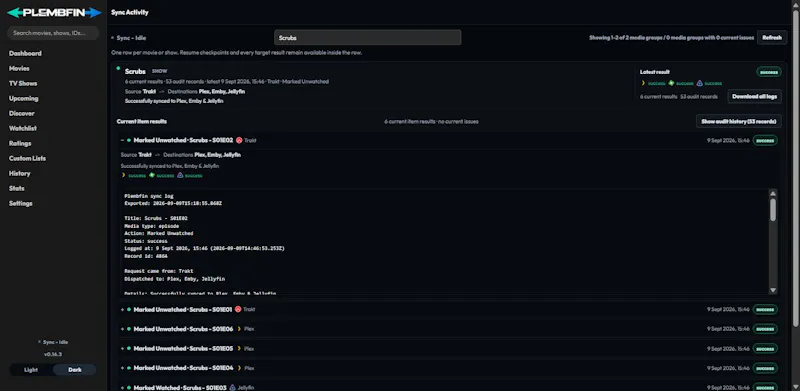The height and width of the screenshot is (391, 800).
Task: Click the Plex chevron icon on the S01E04 row
Action: [239, 368]
